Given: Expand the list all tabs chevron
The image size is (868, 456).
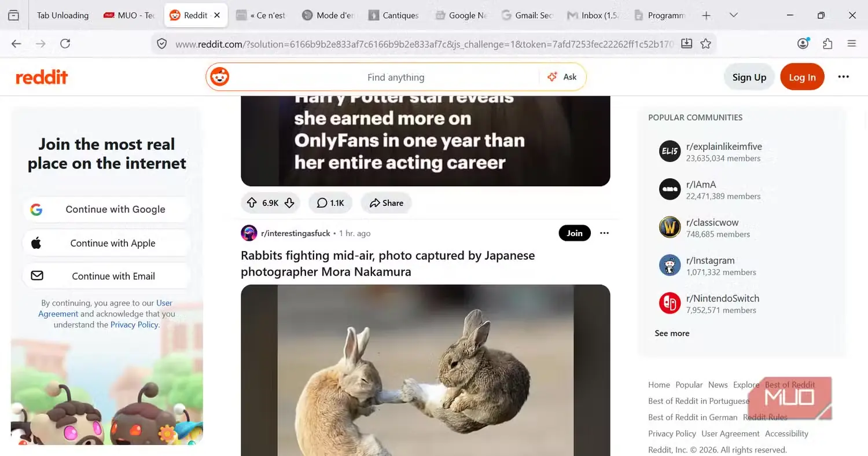Looking at the screenshot, I should [734, 16].
